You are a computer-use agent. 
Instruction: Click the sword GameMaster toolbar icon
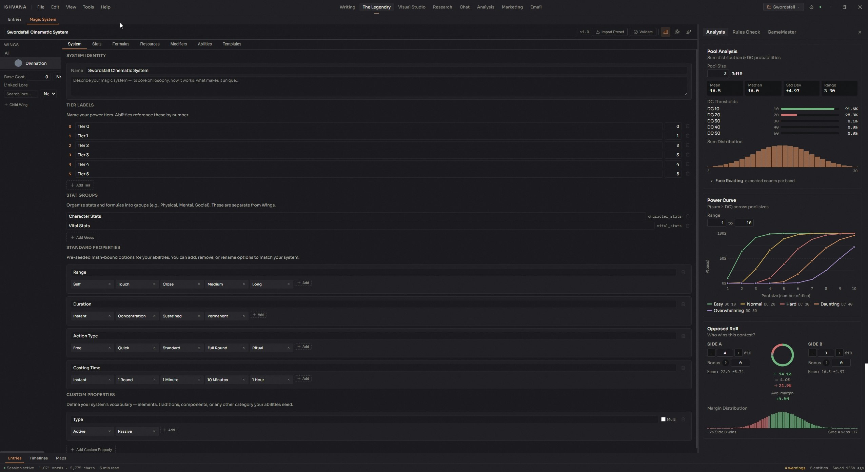click(x=689, y=32)
